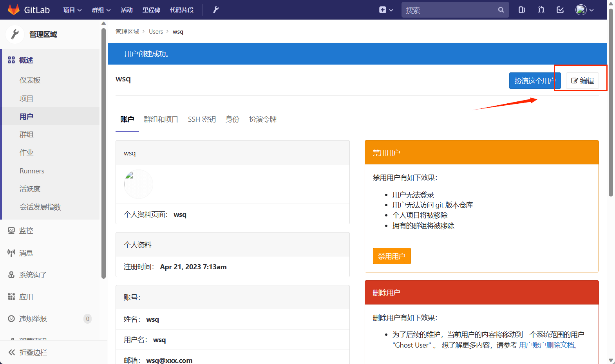Open 概述 sidebar section
615x364 pixels.
pyautogui.click(x=26, y=60)
